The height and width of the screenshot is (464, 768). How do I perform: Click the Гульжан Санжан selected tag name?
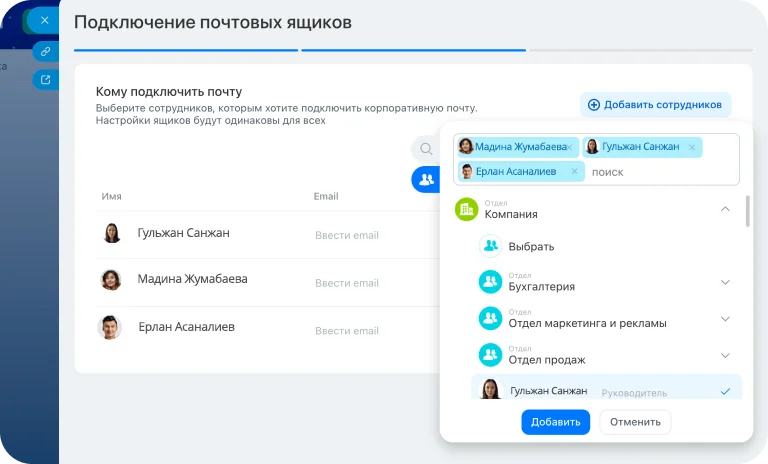pos(641,147)
